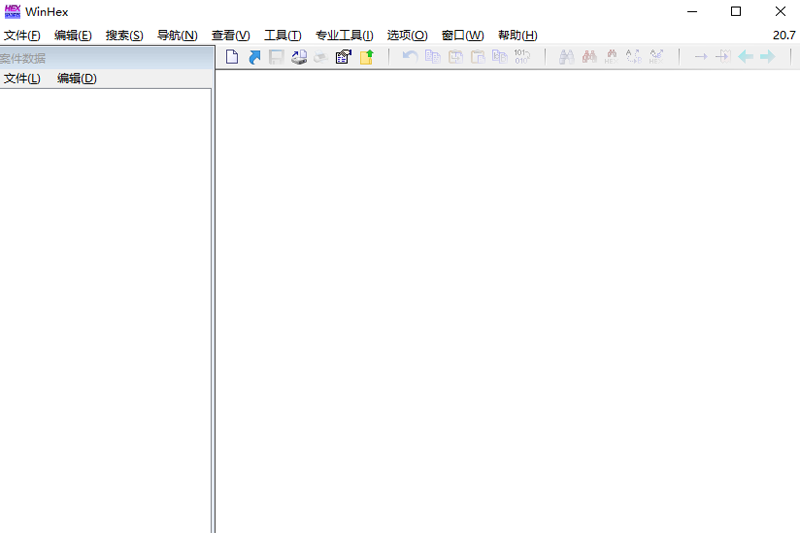Screen dimensions: 800x533
Task: Open the 选项(O) menu
Action: pyautogui.click(x=407, y=35)
